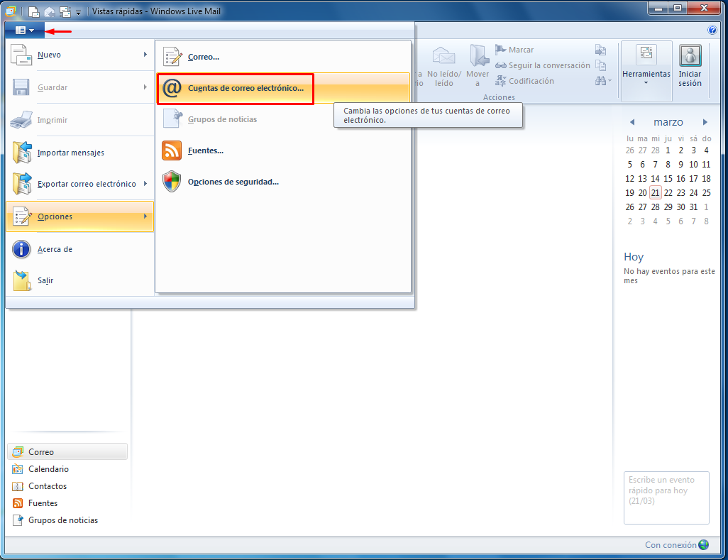This screenshot has height=560, width=728.
Task: Go to next month in calendar
Action: (x=705, y=122)
